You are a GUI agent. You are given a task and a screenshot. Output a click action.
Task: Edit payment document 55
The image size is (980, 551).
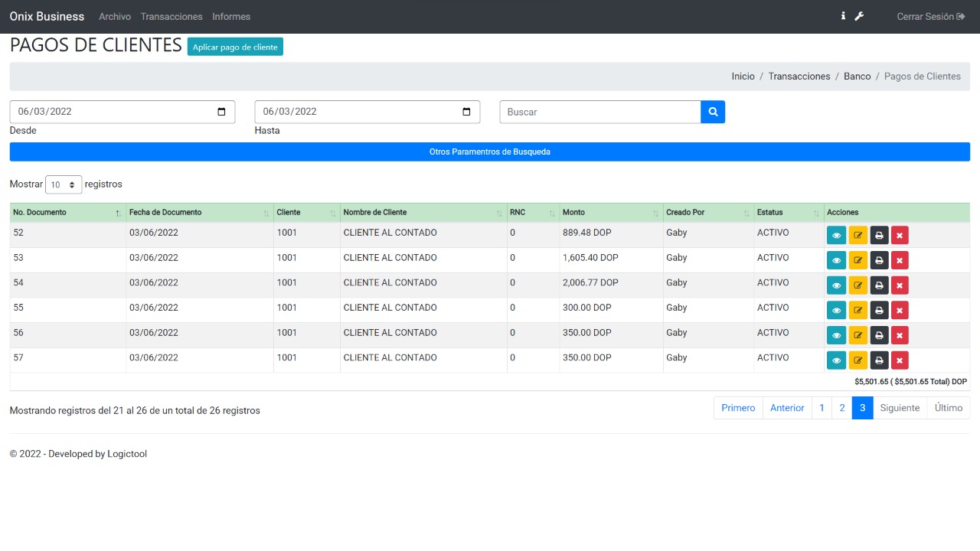tap(857, 311)
